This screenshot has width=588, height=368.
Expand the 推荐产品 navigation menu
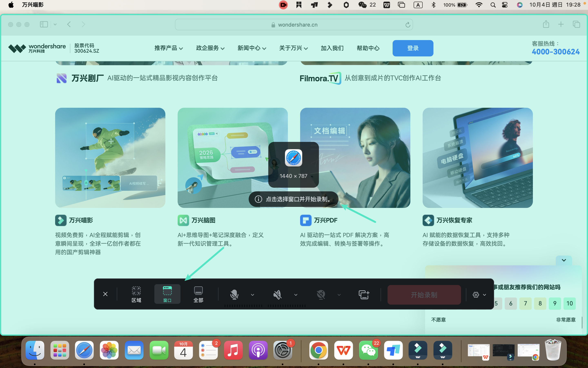[x=169, y=48]
